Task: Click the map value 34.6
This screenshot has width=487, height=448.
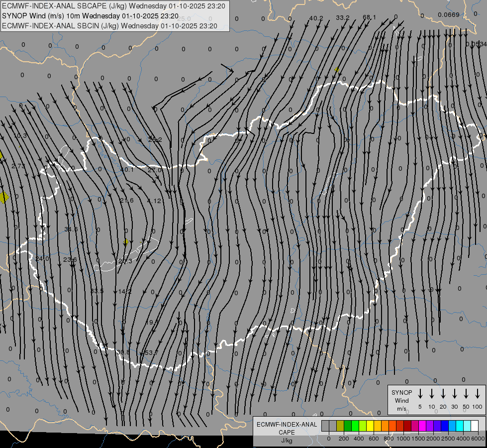Action: click(x=71, y=229)
